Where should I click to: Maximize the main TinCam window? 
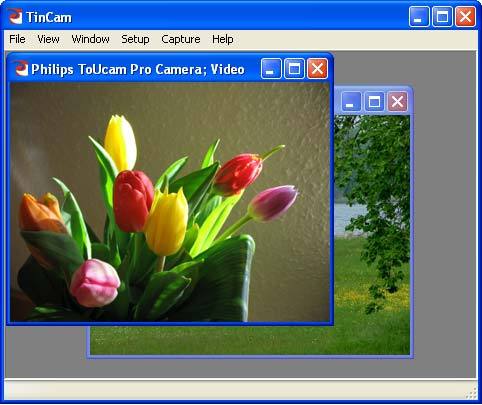(442, 16)
